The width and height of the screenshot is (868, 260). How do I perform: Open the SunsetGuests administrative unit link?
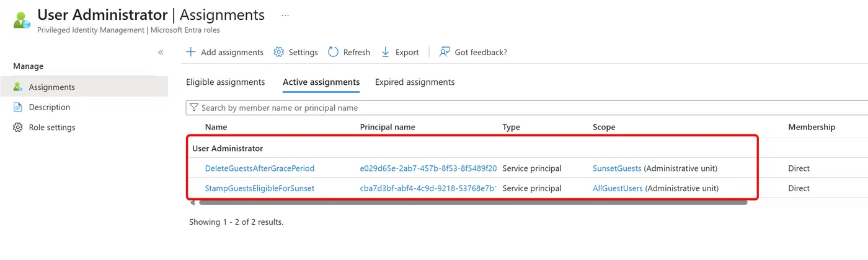(617, 168)
